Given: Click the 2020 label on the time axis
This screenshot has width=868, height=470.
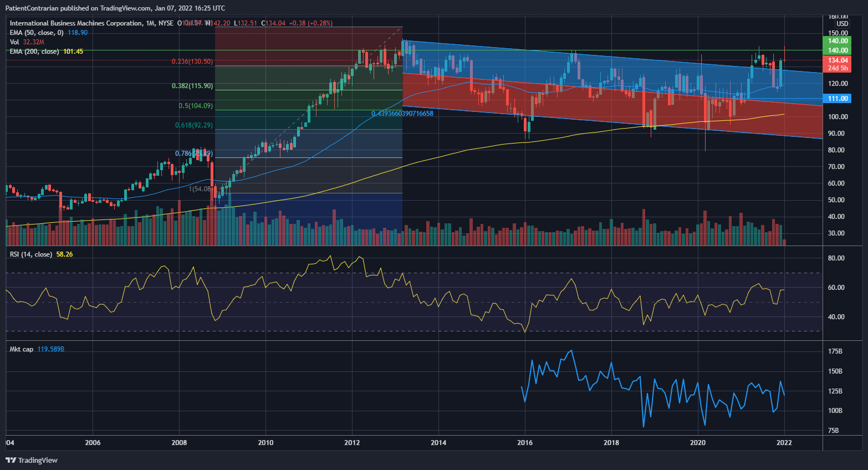Looking at the screenshot, I should tap(698, 442).
